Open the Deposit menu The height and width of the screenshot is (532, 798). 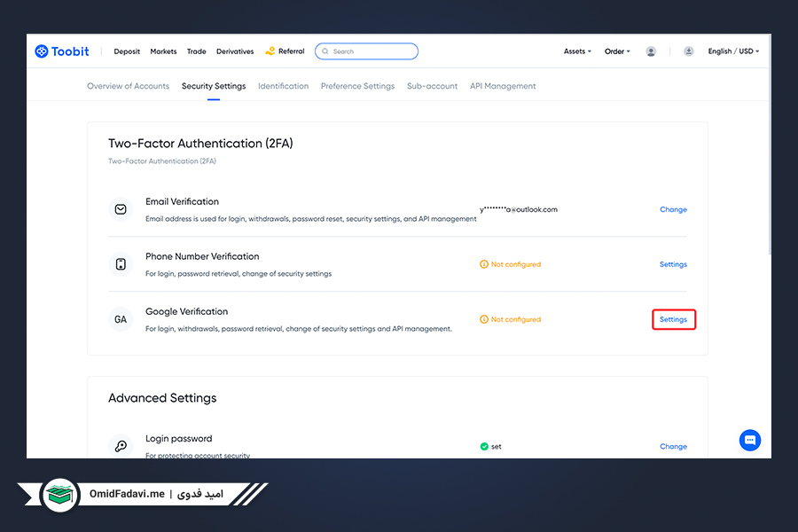127,51
